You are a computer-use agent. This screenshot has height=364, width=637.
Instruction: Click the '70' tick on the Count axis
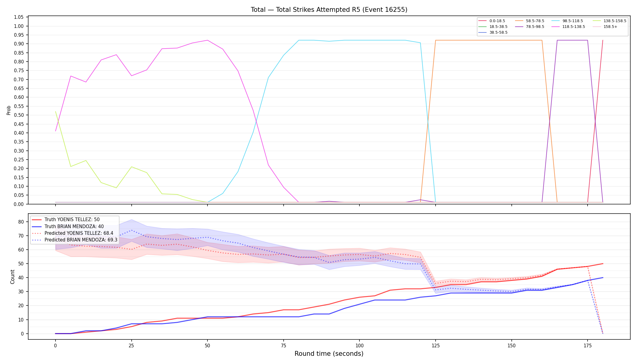21,236
